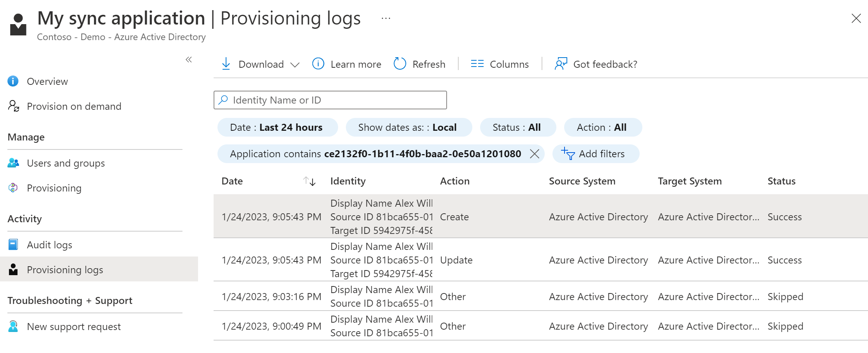Screen dimensions: 868x353
Task: Open the Action All filter
Action: point(602,127)
